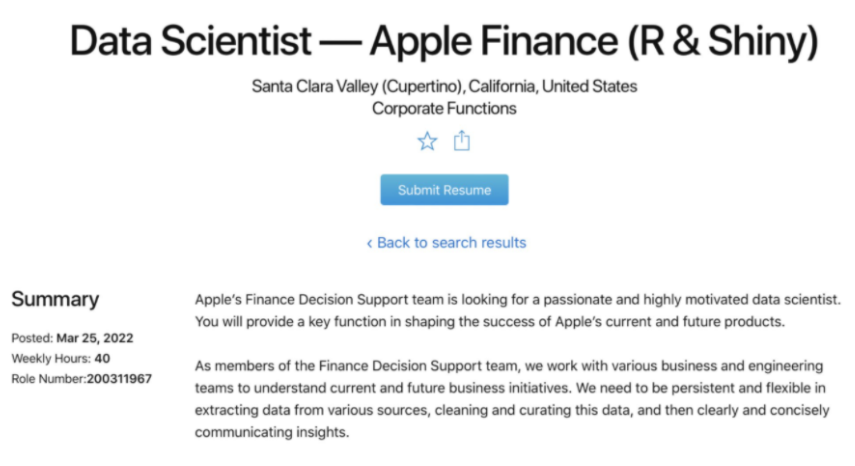Click the Santa Clara Valley location line

(x=444, y=86)
